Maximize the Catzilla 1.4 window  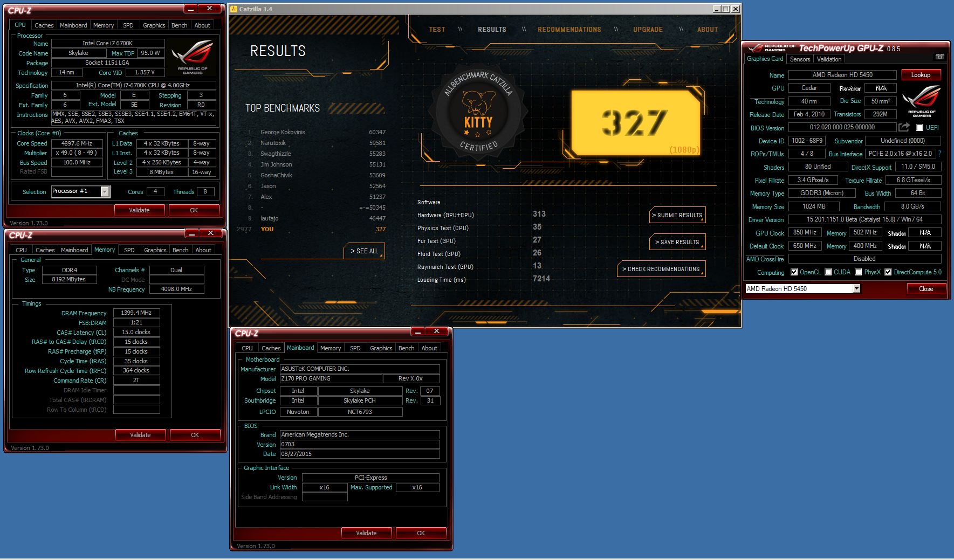point(726,9)
